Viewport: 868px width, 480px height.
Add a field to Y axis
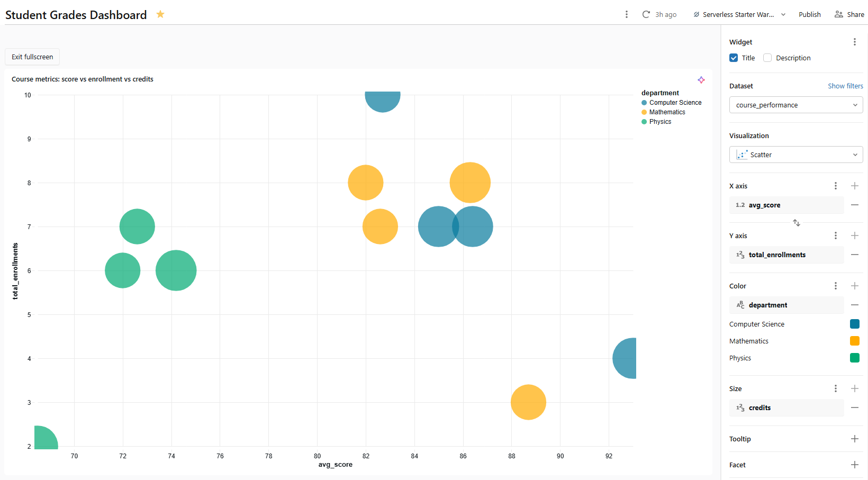[855, 236]
